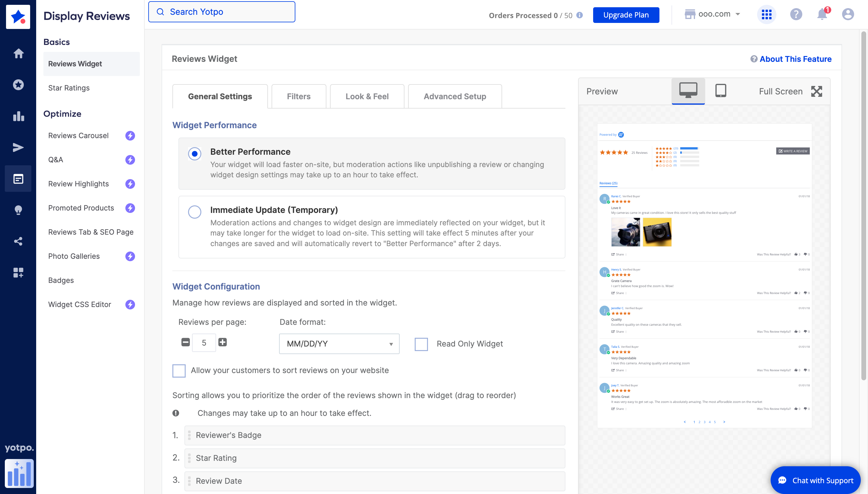868x494 pixels.
Task: Open the paper plane send sidebar icon
Action: point(18,147)
